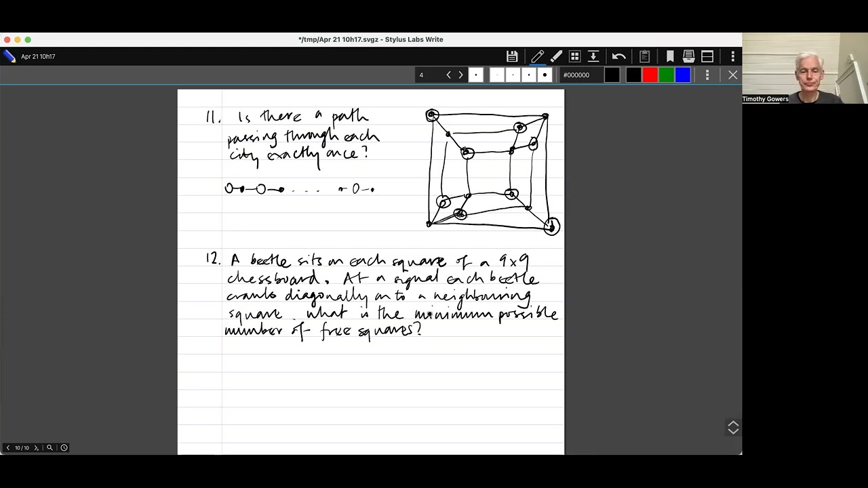Choose the rectangular selection tool
This screenshot has width=868, height=488.
(574, 56)
